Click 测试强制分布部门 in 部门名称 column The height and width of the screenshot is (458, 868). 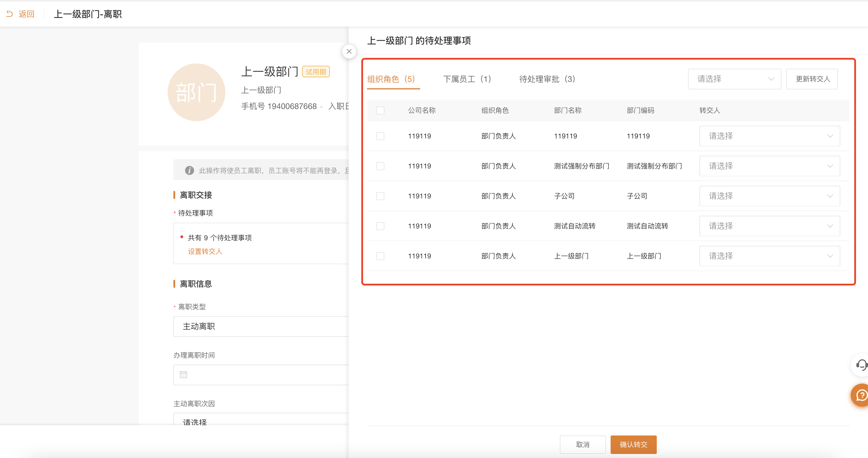pyautogui.click(x=581, y=166)
